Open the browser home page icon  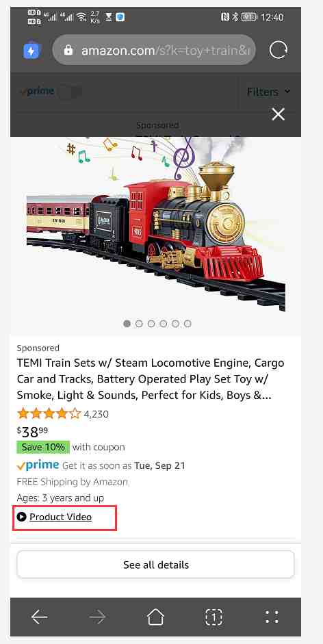tap(156, 617)
